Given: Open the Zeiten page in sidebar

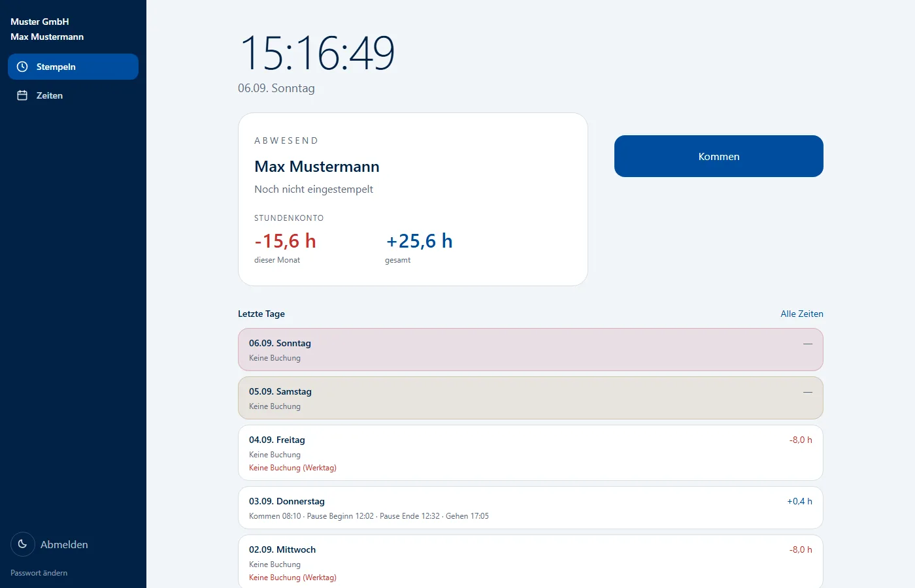Looking at the screenshot, I should [x=73, y=95].
